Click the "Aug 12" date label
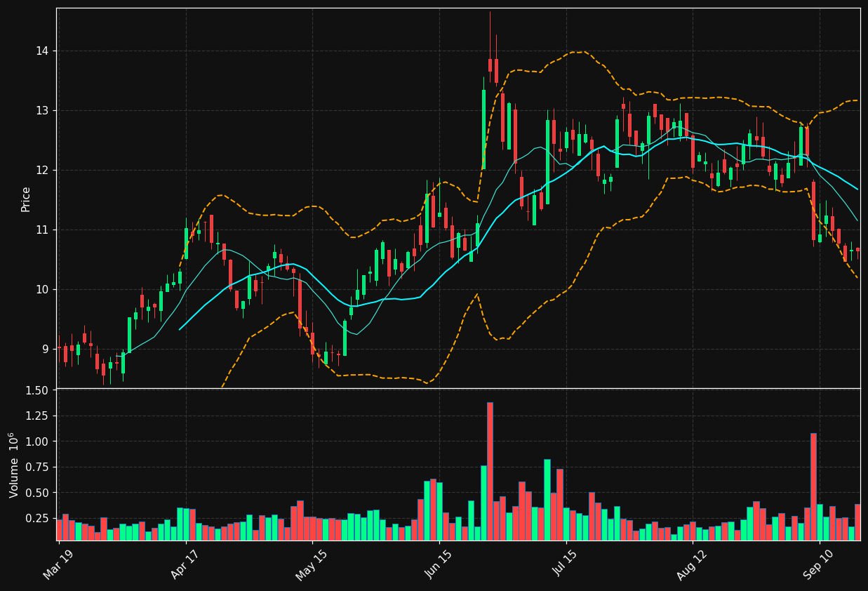The image size is (868, 591). [x=692, y=565]
